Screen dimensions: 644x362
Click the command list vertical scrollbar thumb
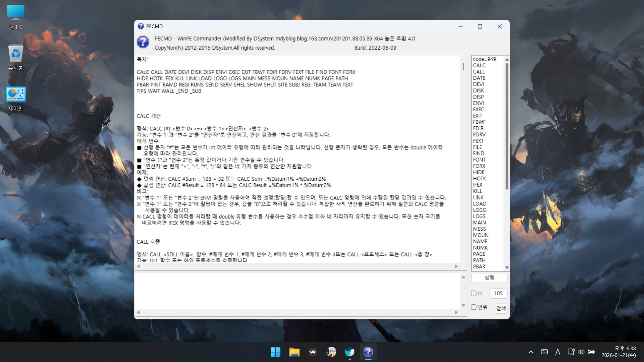tap(507, 126)
